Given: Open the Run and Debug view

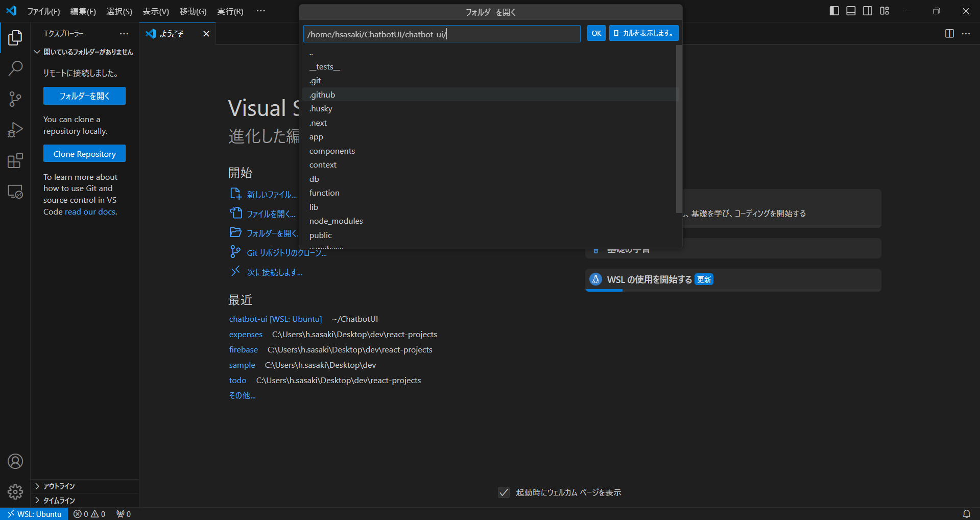Looking at the screenshot, I should click(15, 130).
